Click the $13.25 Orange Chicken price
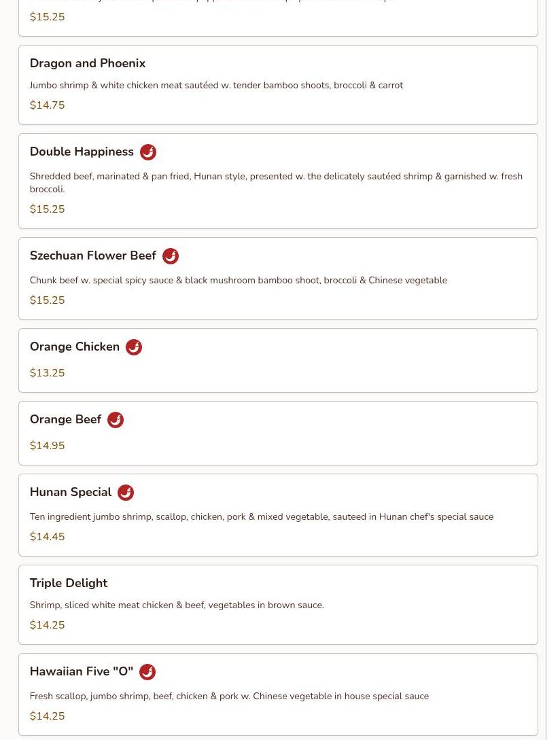This screenshot has height=740, width=560. coord(47,372)
